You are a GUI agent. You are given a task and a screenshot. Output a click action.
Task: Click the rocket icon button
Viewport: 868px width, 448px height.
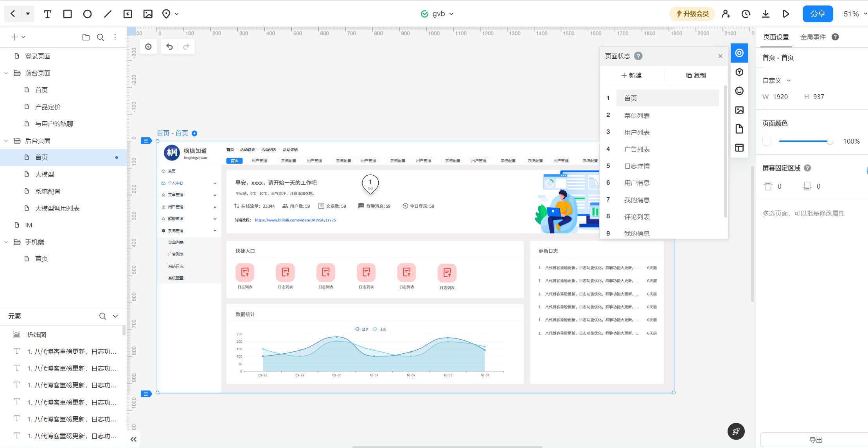[x=736, y=431]
